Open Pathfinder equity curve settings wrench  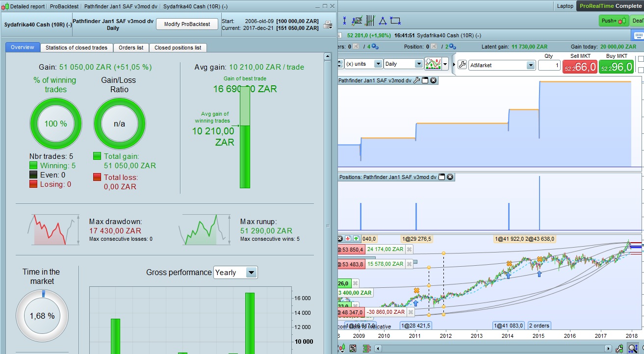coord(417,80)
